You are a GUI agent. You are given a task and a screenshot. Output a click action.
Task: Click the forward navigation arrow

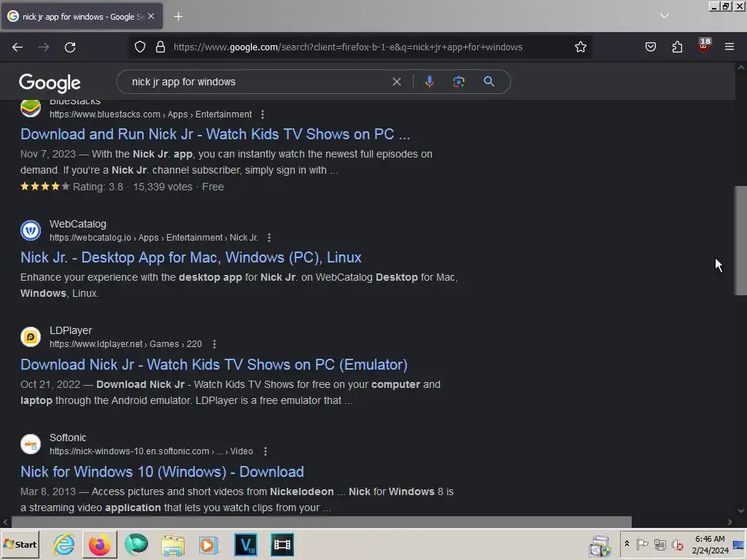click(44, 47)
